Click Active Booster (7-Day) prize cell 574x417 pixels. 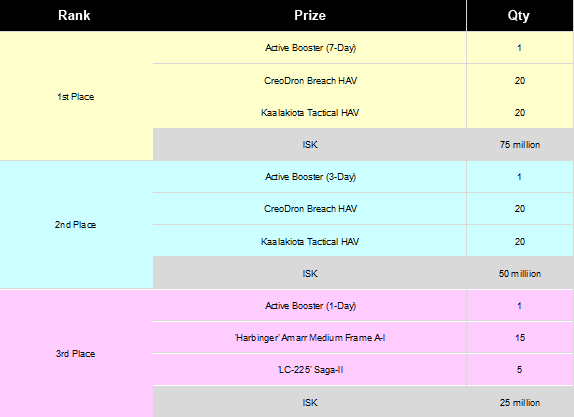pyautogui.click(x=310, y=48)
